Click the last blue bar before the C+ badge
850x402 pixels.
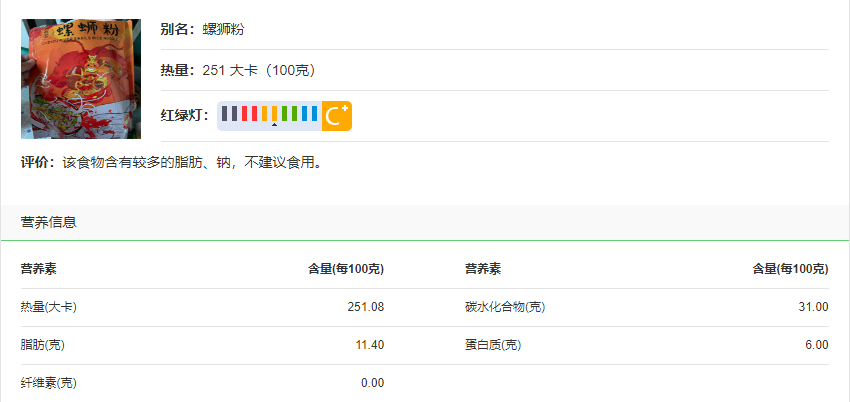pyautogui.click(x=314, y=113)
